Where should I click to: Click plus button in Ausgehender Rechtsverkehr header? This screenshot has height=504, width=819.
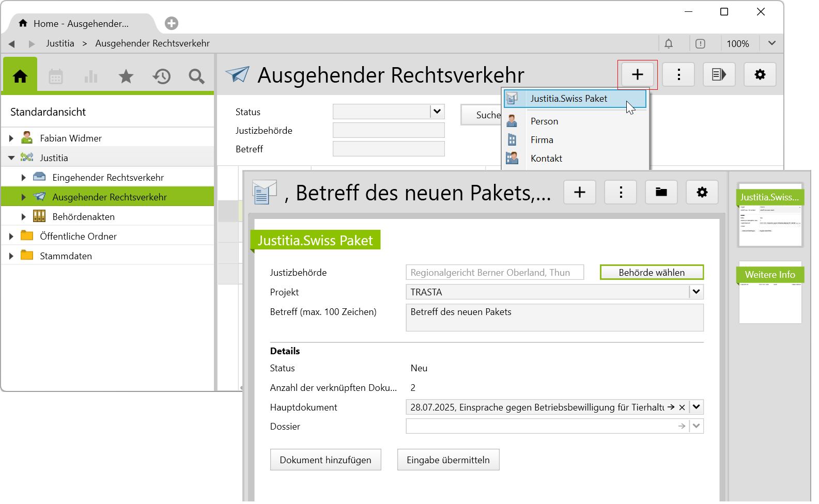coord(638,74)
